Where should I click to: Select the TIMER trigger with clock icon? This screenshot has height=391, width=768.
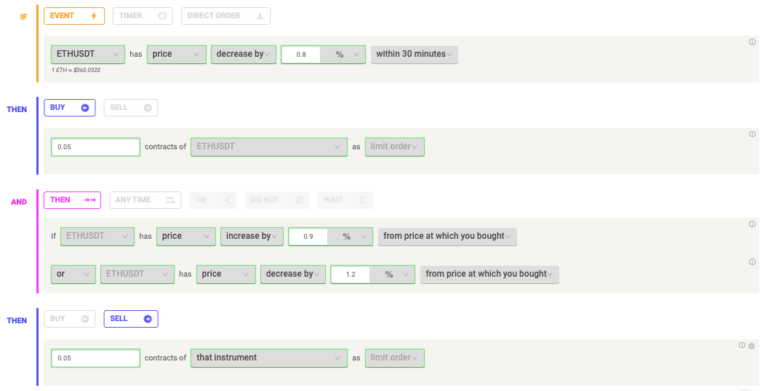143,16
